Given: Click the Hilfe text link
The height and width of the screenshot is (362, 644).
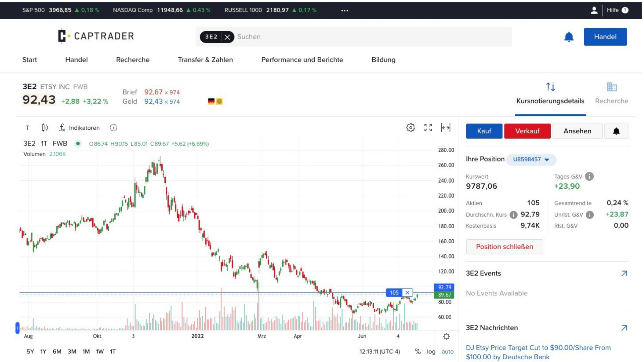Looking at the screenshot, I should 612,10.
